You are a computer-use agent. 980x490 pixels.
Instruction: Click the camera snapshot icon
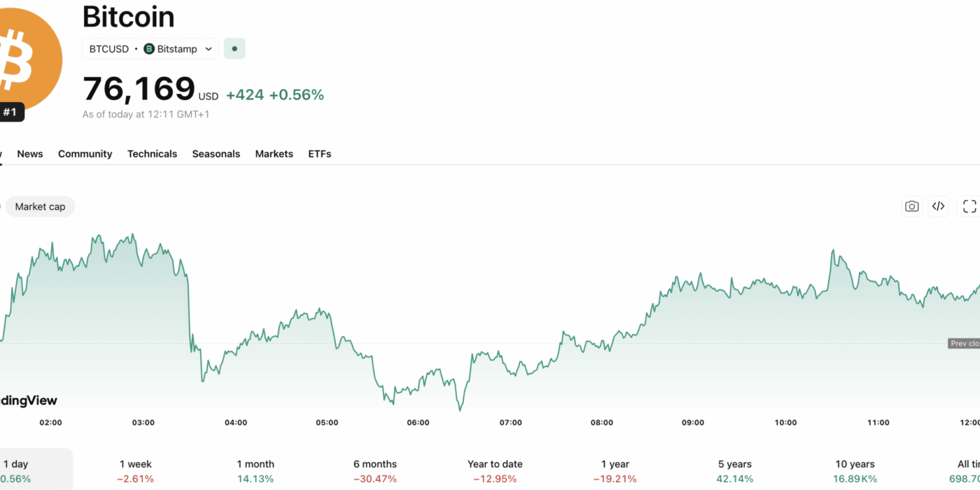point(911,206)
